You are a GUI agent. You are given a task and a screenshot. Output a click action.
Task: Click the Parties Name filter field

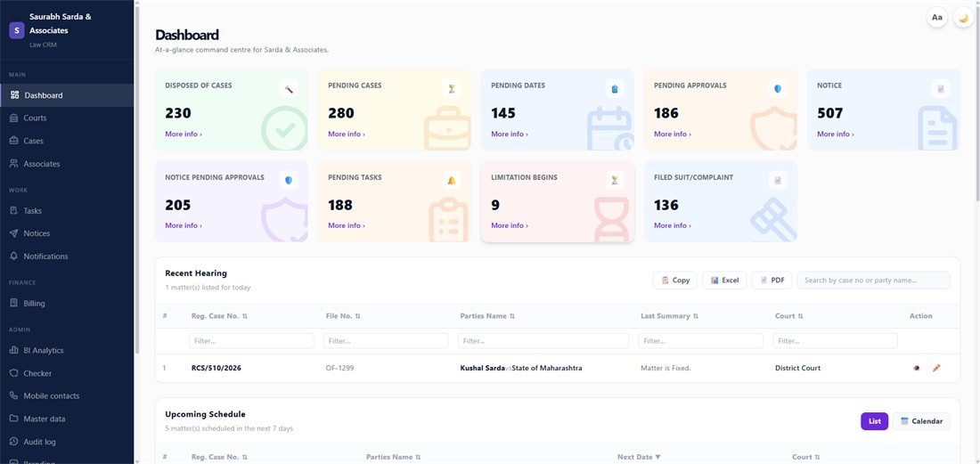pos(543,341)
